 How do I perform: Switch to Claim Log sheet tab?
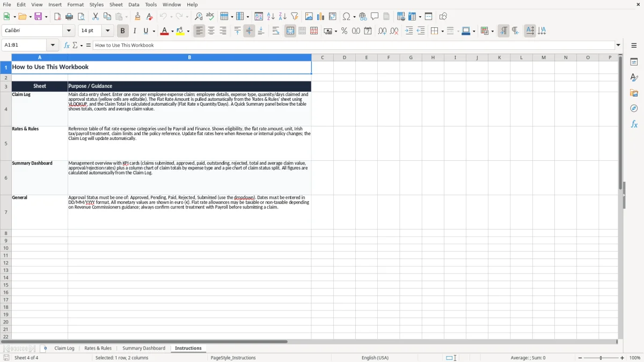pos(64,348)
